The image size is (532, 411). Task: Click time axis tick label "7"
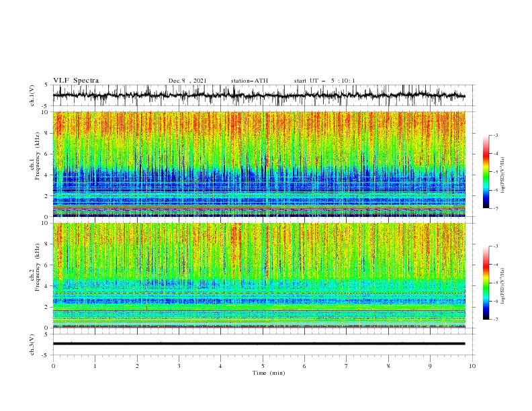point(347,366)
